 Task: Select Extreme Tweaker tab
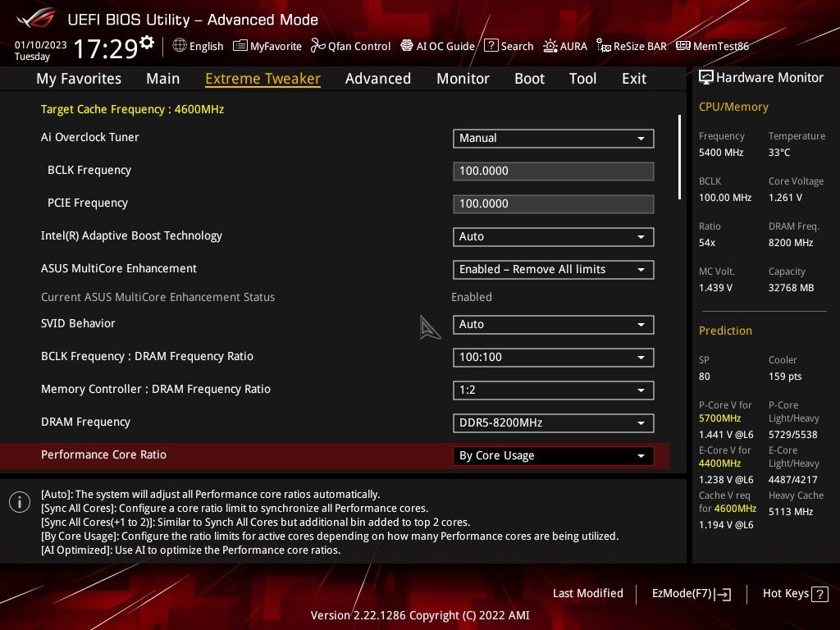pos(263,79)
